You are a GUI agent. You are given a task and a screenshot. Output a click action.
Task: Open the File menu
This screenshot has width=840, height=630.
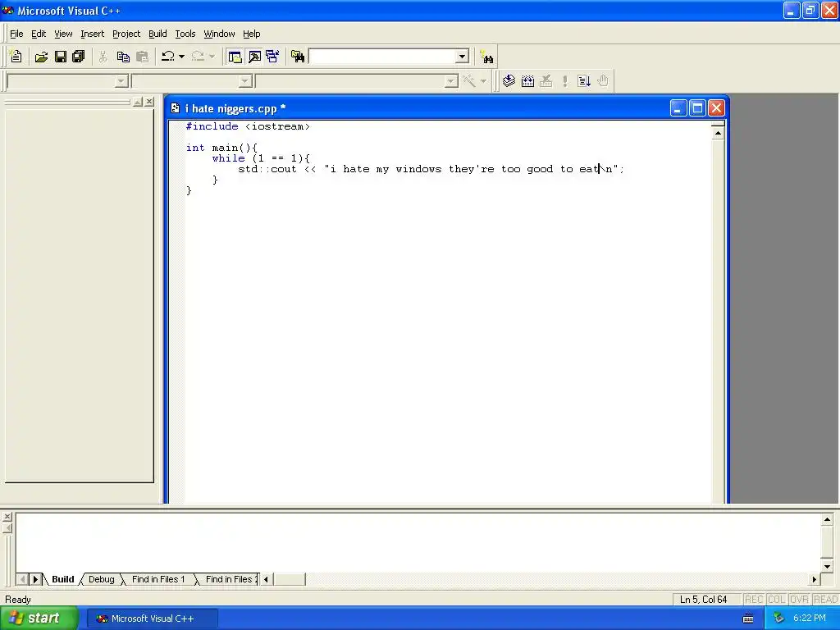16,34
